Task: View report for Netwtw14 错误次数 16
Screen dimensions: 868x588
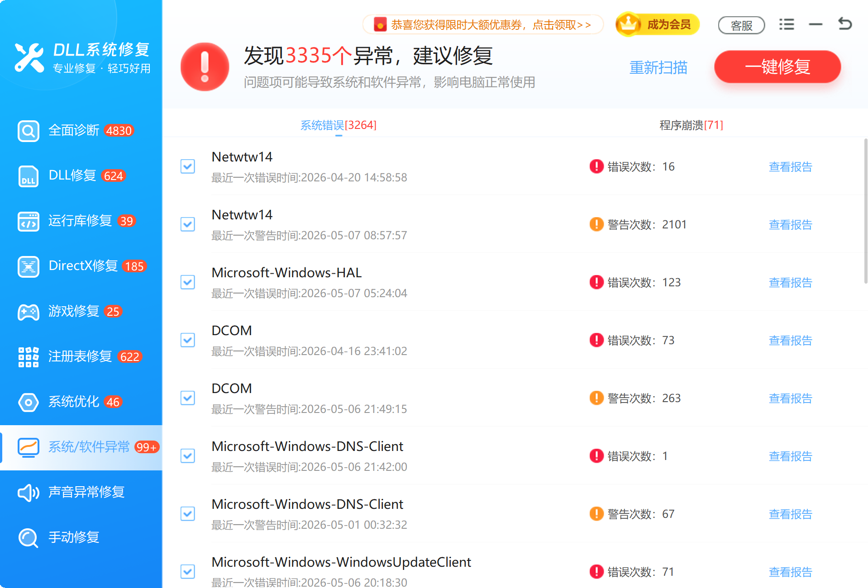Action: [x=790, y=167]
